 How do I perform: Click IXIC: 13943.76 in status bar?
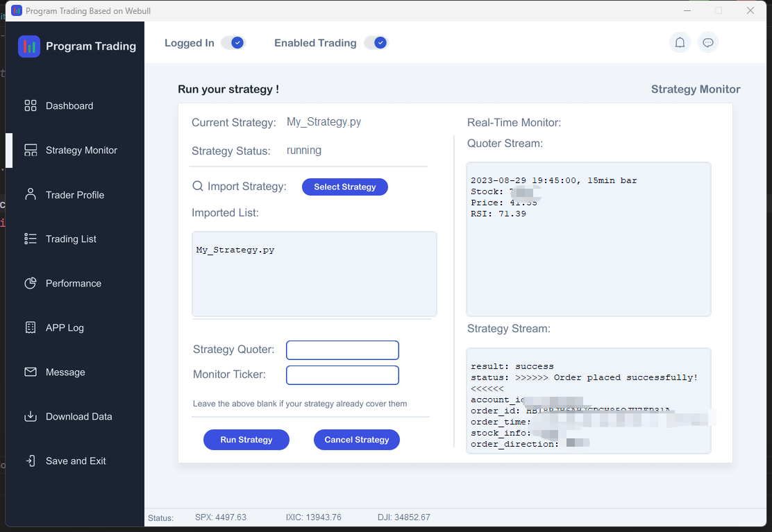313,517
